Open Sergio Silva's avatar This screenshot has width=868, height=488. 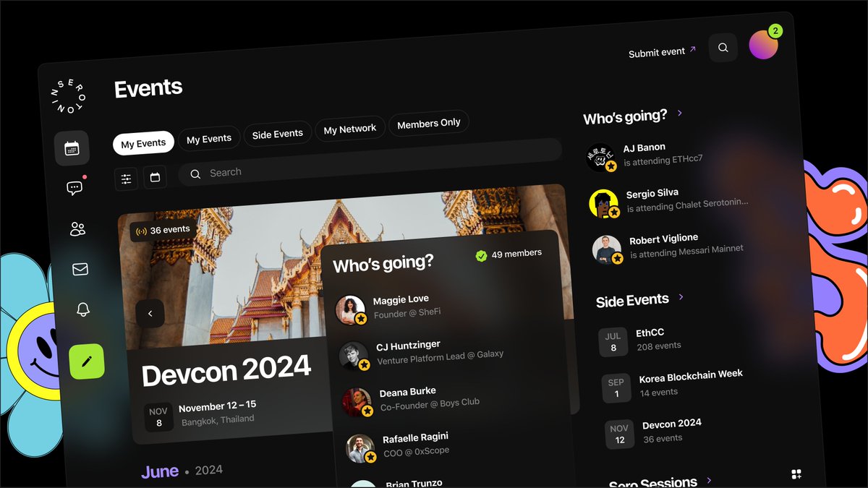click(603, 204)
